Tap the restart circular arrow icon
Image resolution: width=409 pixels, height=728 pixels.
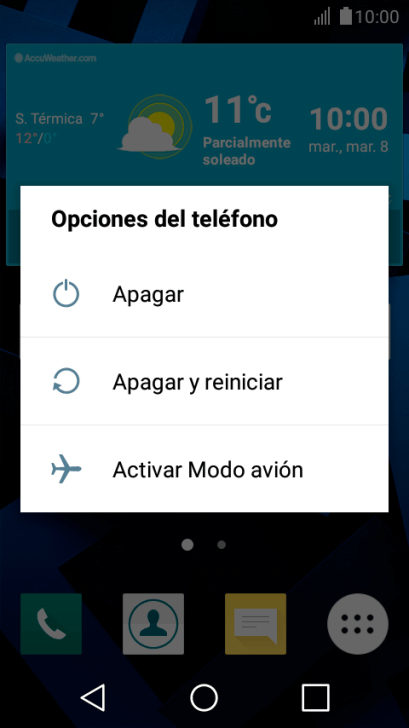coord(66,381)
